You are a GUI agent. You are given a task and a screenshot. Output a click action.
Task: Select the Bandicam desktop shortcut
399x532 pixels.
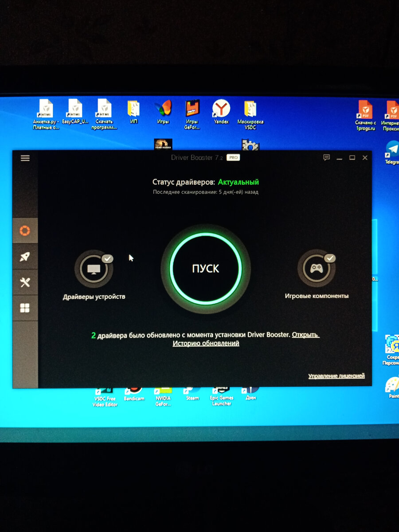click(x=134, y=395)
